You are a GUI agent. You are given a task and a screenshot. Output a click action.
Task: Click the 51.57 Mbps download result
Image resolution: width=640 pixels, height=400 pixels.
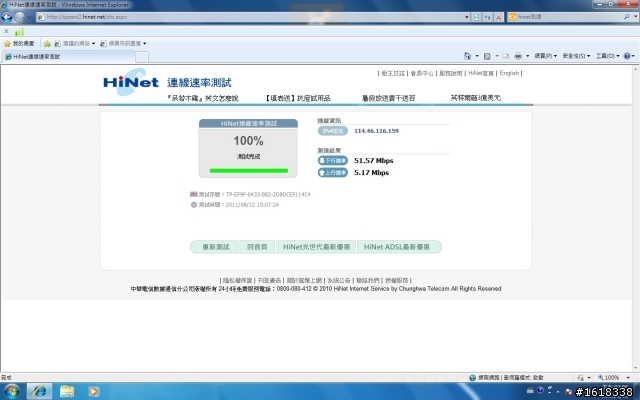[x=373, y=160]
